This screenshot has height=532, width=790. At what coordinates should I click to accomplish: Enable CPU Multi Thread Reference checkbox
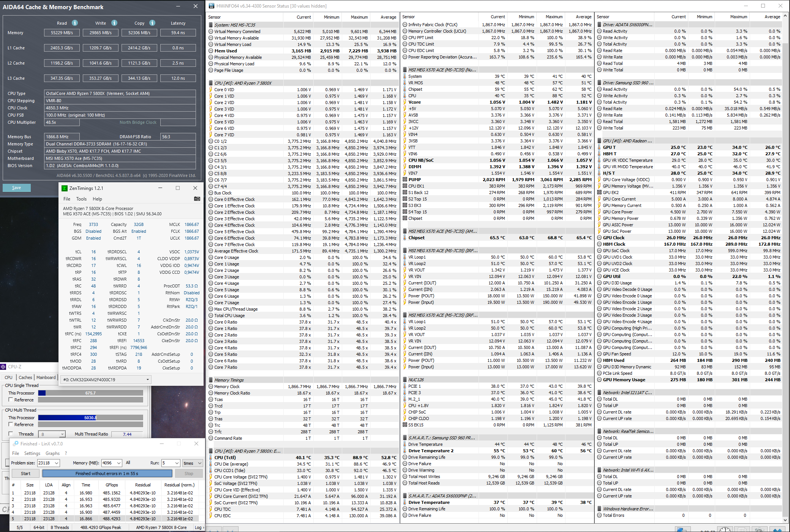click(11, 425)
